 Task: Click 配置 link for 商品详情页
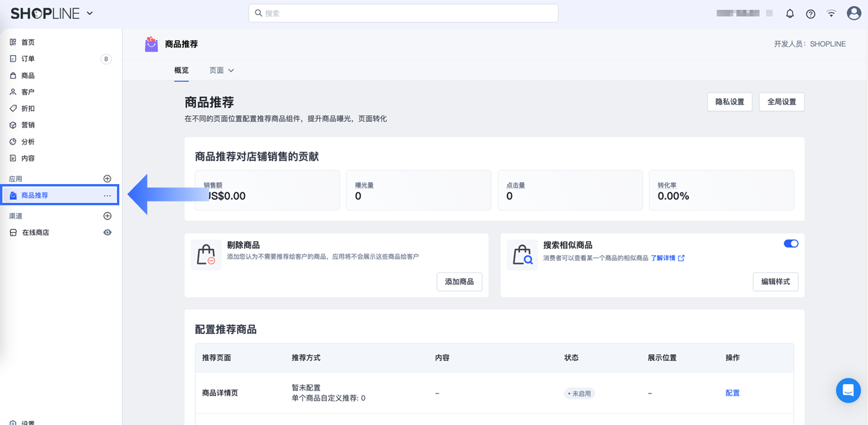pos(732,393)
